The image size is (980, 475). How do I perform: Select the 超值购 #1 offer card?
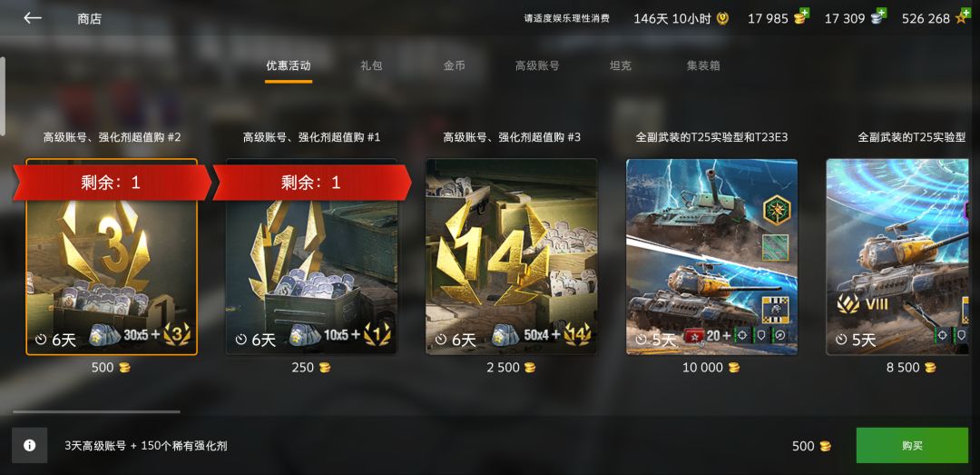311,257
